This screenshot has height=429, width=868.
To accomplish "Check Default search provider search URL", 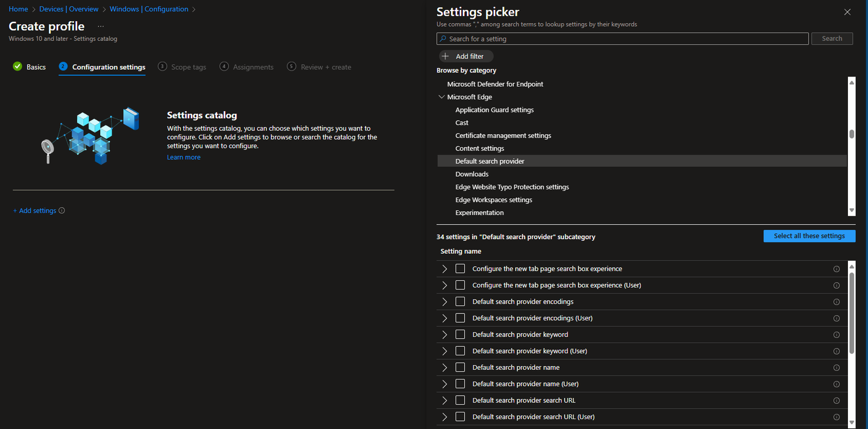I will (x=461, y=400).
